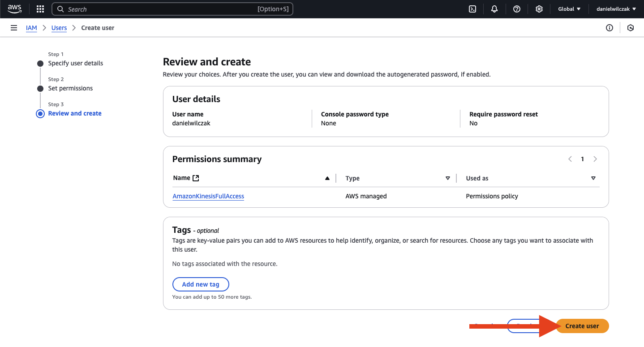Viewport: 644px width, 347px height.
Task: Open the danielwilczak account menu
Action: click(616, 9)
